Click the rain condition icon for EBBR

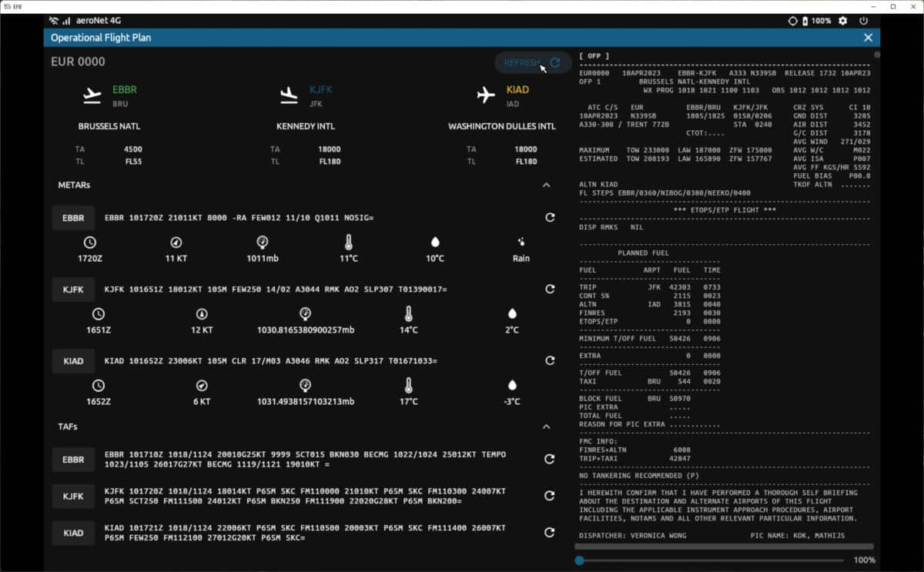(x=521, y=241)
